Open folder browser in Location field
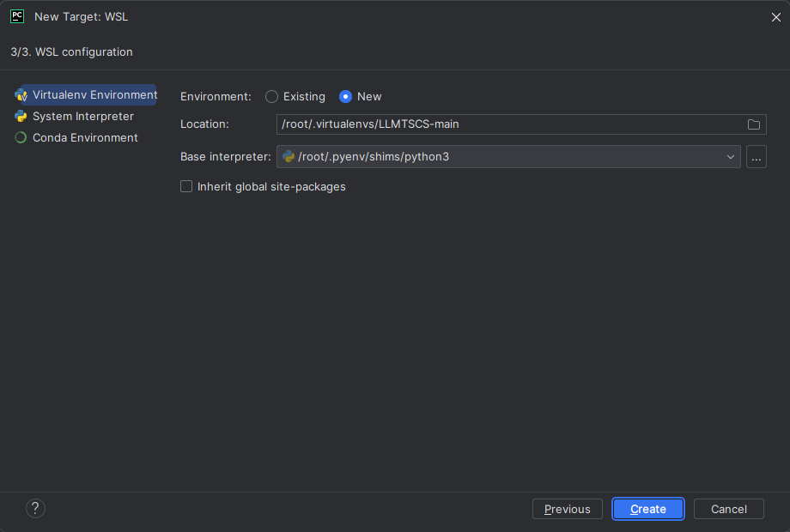790x532 pixels. (x=754, y=124)
